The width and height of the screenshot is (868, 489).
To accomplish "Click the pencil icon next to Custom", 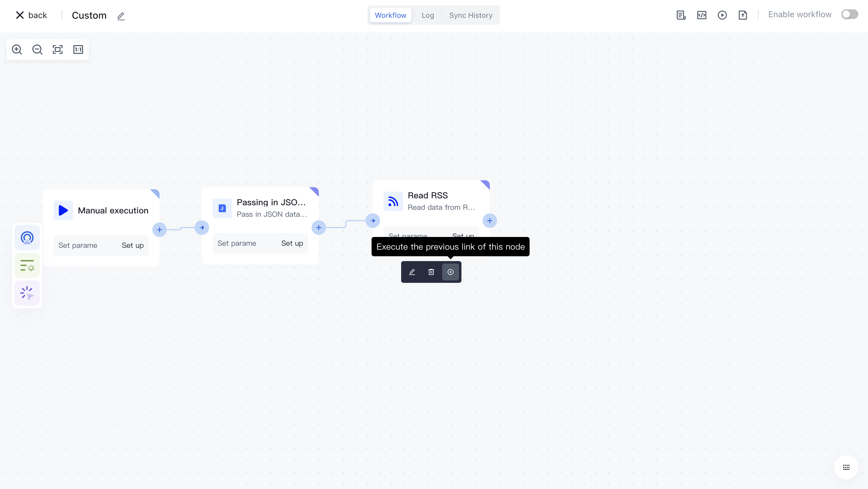I will pos(121,16).
